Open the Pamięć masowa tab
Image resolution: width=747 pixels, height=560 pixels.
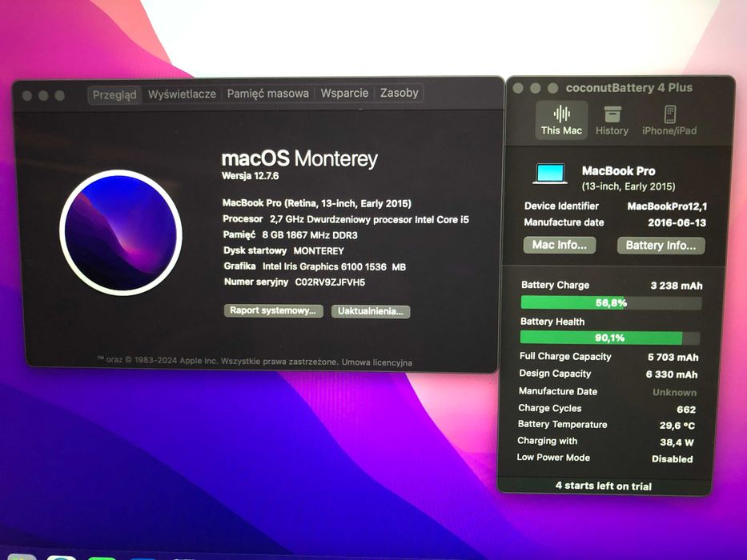[x=267, y=94]
